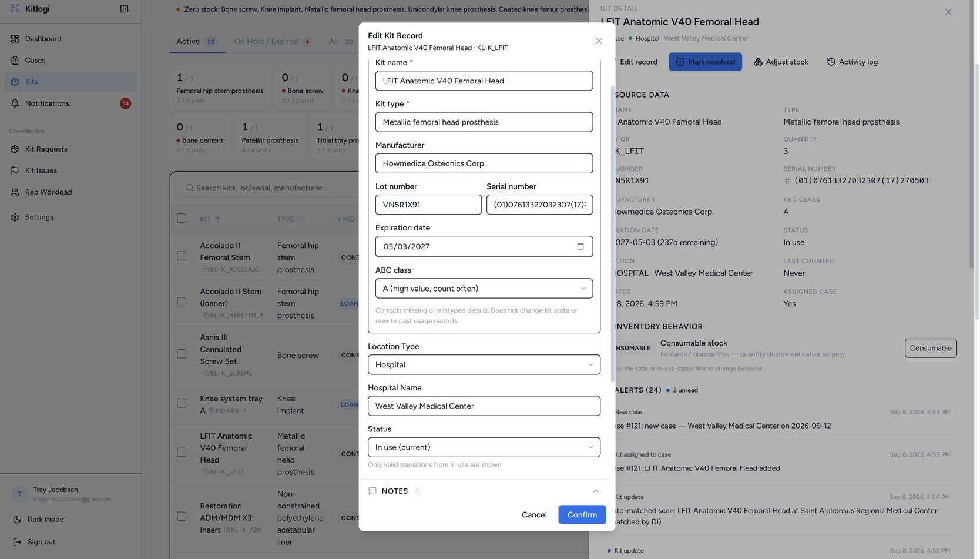Viewport: 980px width, 559px height.
Task: Cancel the edit dialog
Action: pos(534,515)
